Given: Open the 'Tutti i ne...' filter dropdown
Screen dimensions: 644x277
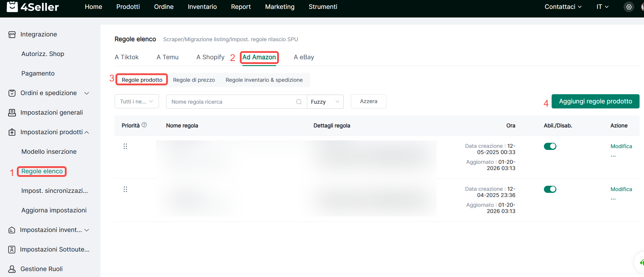Looking at the screenshot, I should pyautogui.click(x=136, y=102).
